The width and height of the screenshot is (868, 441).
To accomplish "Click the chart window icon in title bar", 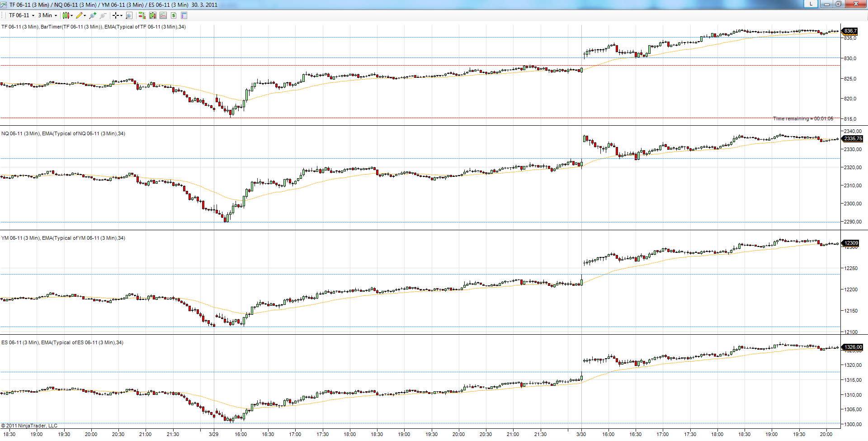I will [x=4, y=5].
